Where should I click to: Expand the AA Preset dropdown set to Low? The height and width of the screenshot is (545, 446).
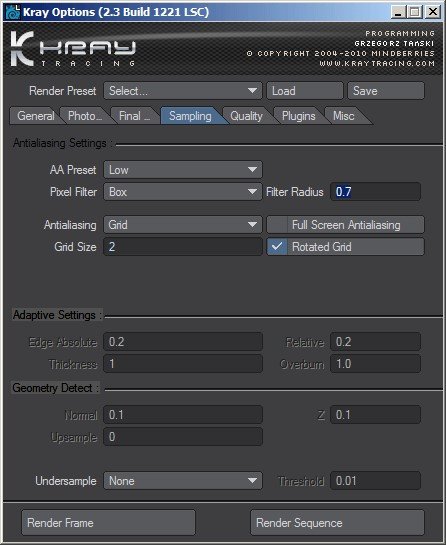point(183,170)
